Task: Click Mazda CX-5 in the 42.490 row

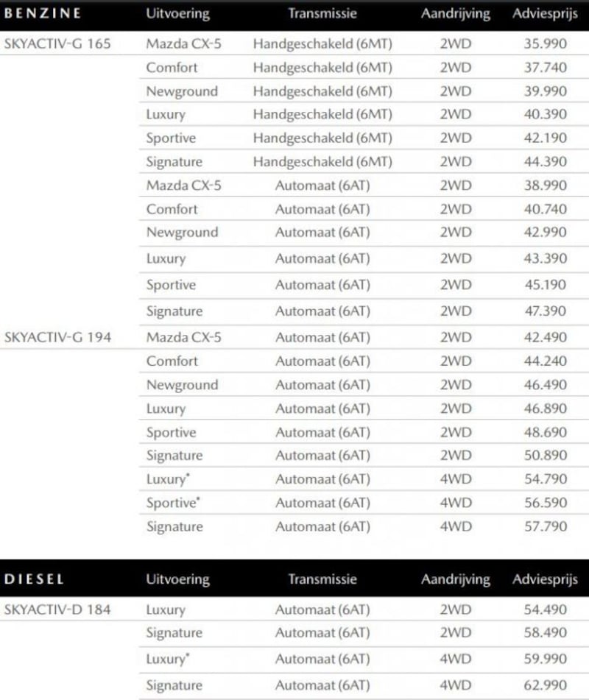Action: (183, 338)
